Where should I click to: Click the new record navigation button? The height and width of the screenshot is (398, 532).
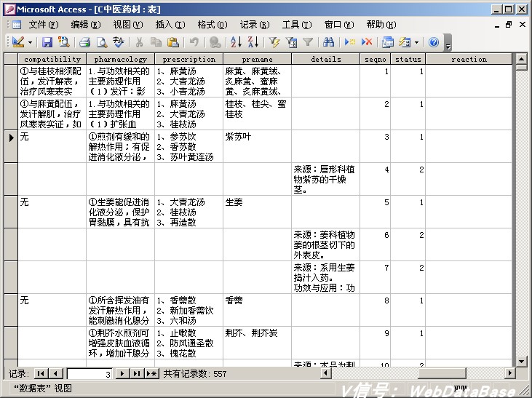click(x=151, y=374)
